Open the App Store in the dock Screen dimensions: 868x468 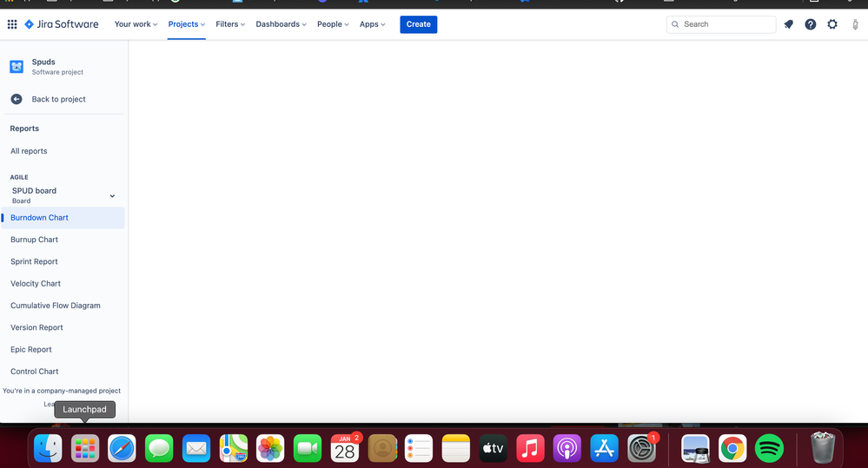(x=605, y=448)
